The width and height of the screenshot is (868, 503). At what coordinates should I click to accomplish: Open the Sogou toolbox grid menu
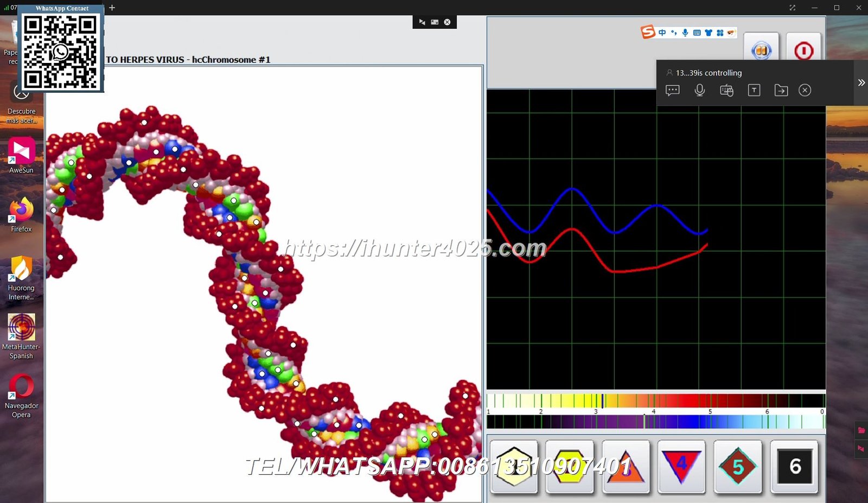720,32
